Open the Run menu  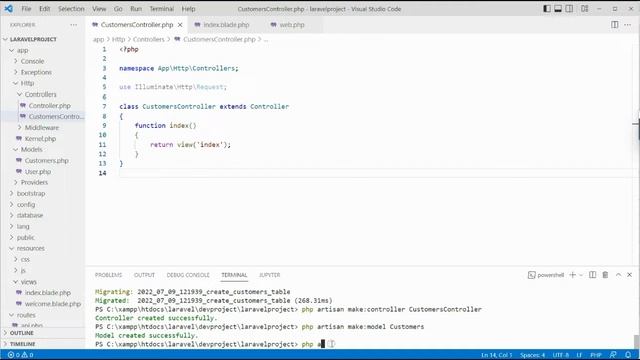(136, 9)
